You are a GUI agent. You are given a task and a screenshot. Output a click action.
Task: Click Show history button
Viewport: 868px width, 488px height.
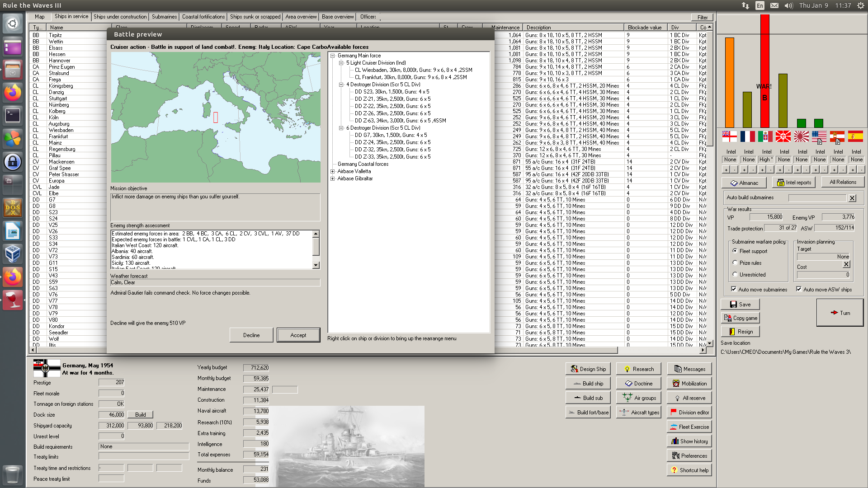tap(689, 441)
